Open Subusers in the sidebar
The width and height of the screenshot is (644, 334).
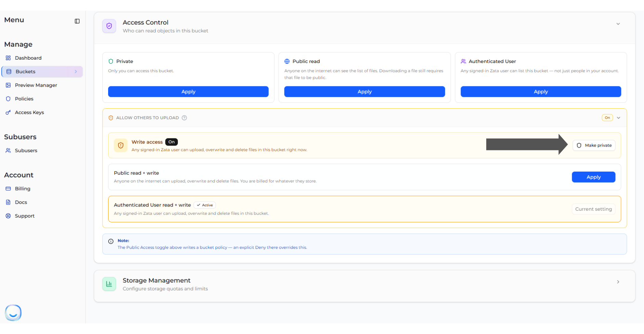click(x=42, y=150)
